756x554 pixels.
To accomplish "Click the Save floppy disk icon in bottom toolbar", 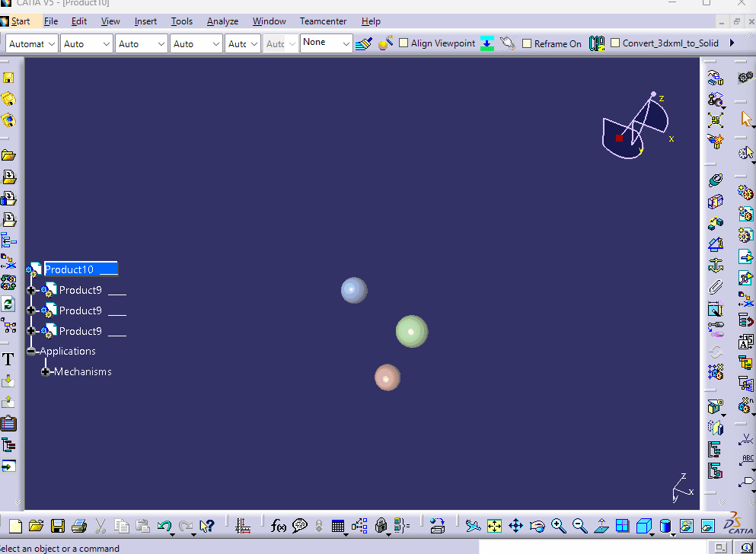I will coord(58,526).
